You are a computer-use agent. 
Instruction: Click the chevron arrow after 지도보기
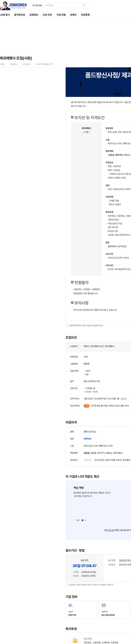click(x=128, y=399)
